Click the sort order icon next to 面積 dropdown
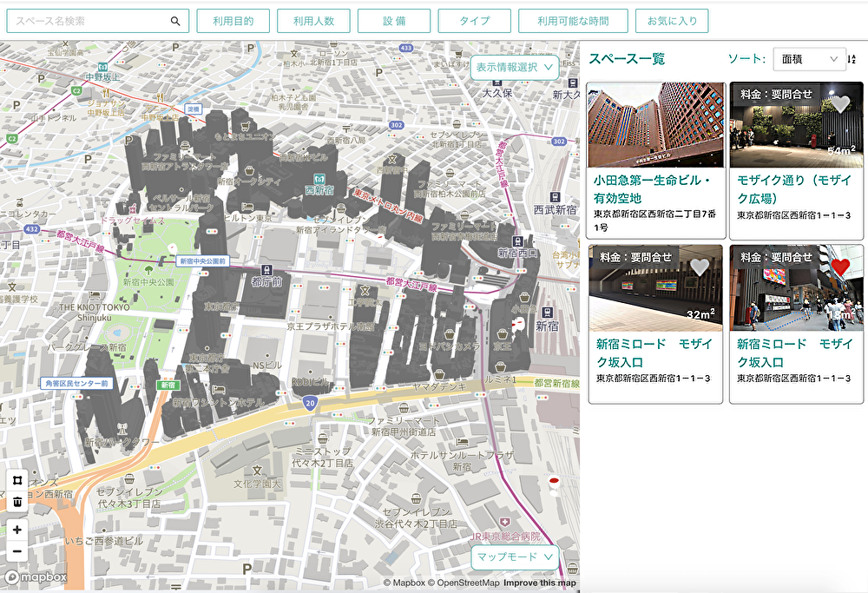 [853, 59]
